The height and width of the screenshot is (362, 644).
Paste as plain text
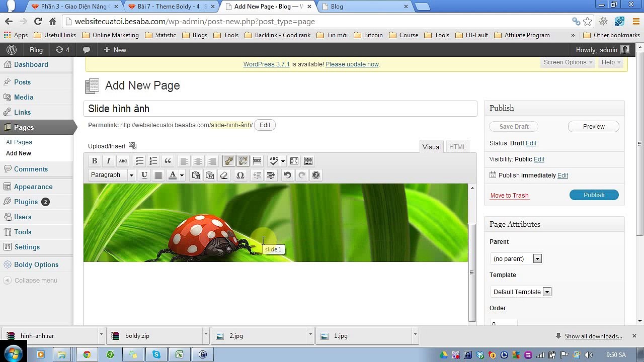click(x=196, y=175)
